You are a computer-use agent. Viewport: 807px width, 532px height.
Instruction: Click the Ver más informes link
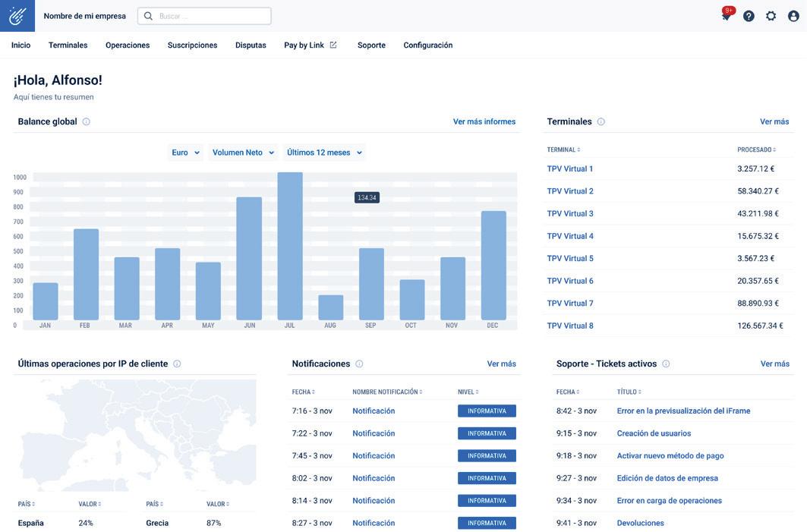tap(484, 122)
